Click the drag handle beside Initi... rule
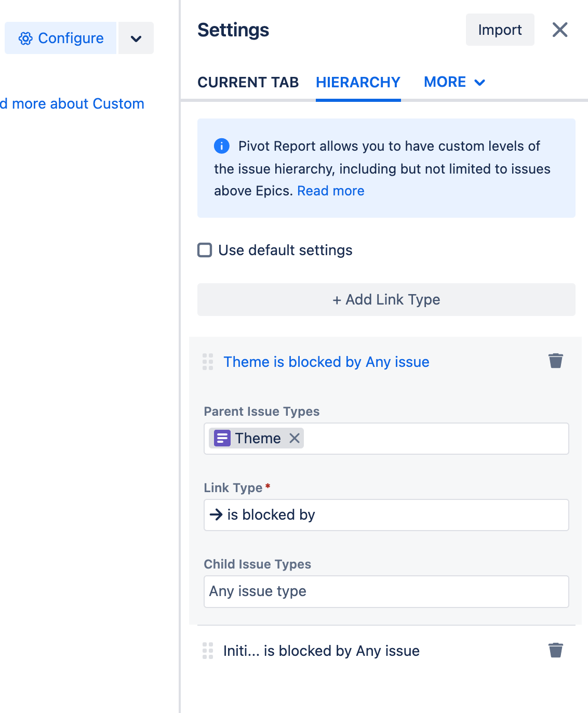This screenshot has width=588, height=713. click(208, 650)
